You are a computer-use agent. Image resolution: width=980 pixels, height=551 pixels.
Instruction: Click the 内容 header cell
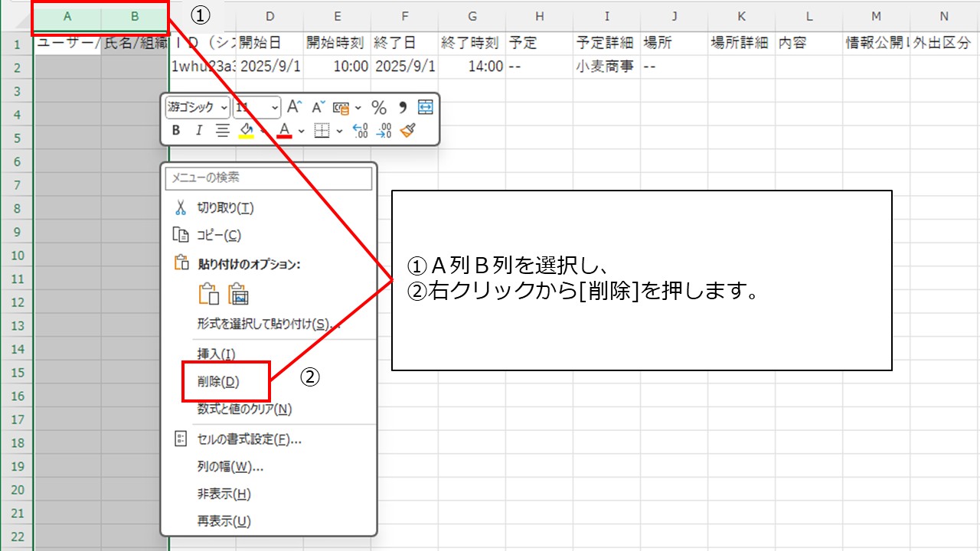809,43
